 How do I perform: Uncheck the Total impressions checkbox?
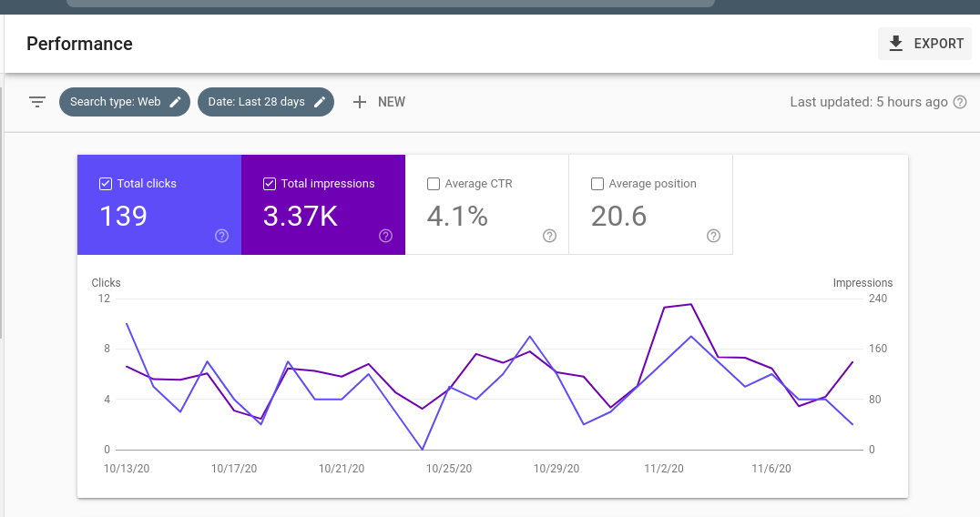(x=270, y=184)
